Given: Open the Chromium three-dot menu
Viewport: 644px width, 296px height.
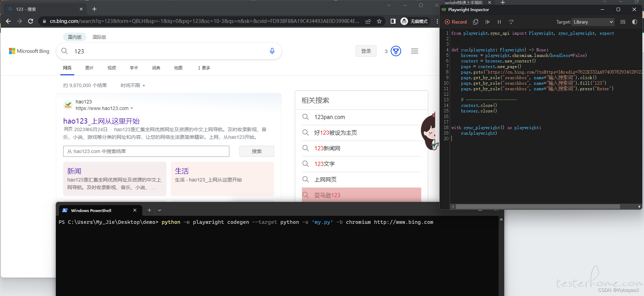Looking at the screenshot, I should coord(437,21).
